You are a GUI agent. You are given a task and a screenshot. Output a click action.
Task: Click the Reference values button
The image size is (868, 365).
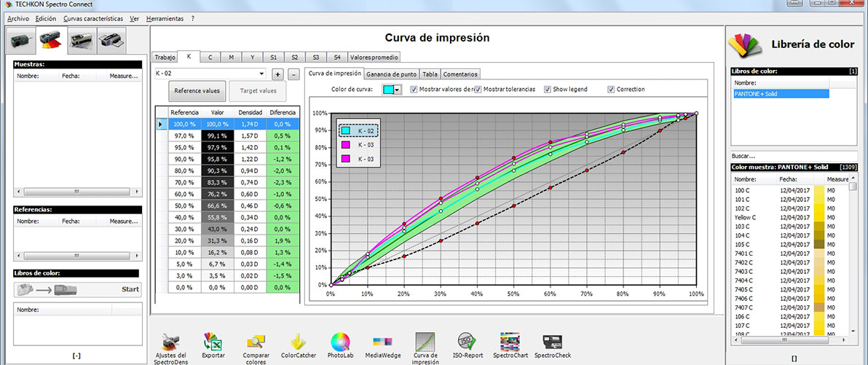[x=197, y=91]
